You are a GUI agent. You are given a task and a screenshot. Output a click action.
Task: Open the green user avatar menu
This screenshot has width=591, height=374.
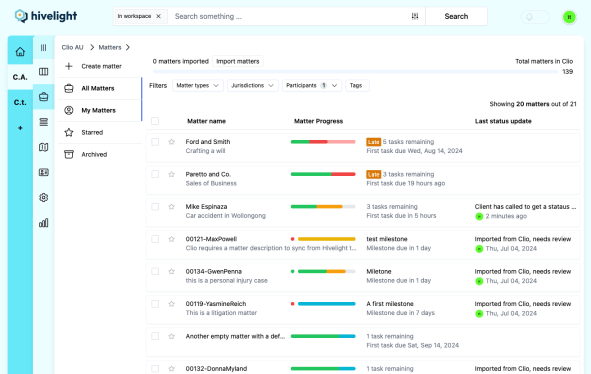coord(569,17)
